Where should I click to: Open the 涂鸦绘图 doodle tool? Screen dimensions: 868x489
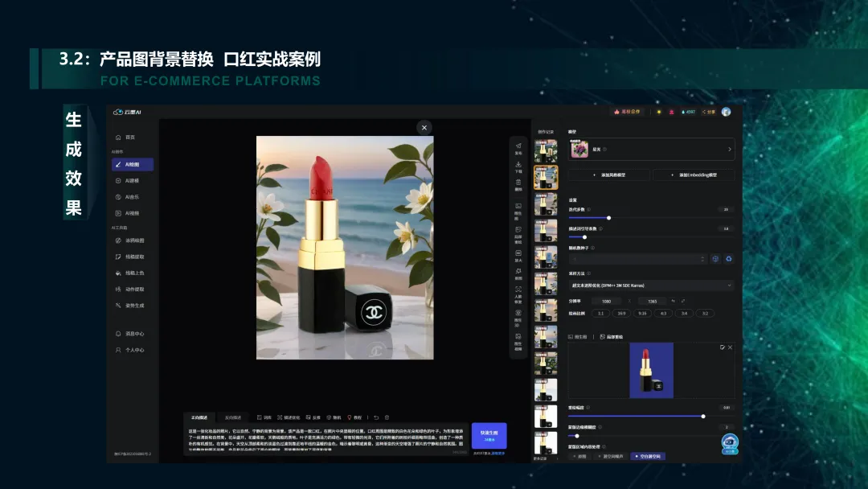[129, 240]
